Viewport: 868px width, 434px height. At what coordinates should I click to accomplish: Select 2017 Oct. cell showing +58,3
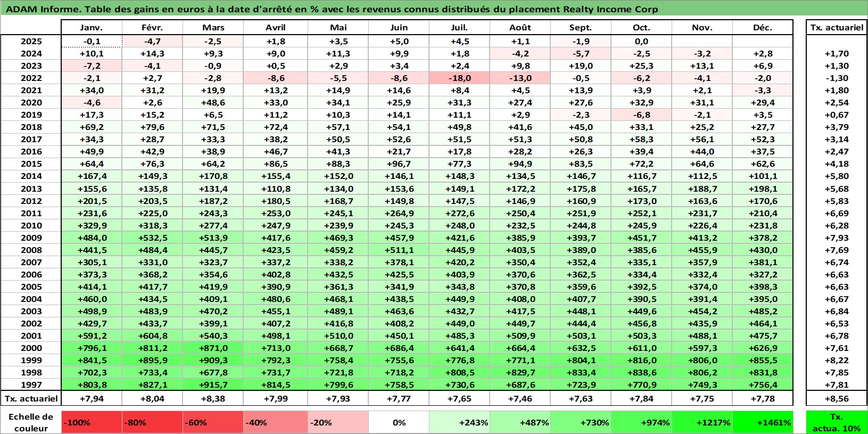pos(641,139)
